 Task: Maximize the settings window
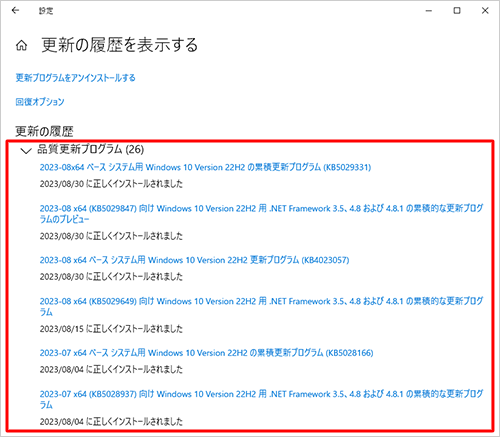tap(457, 11)
